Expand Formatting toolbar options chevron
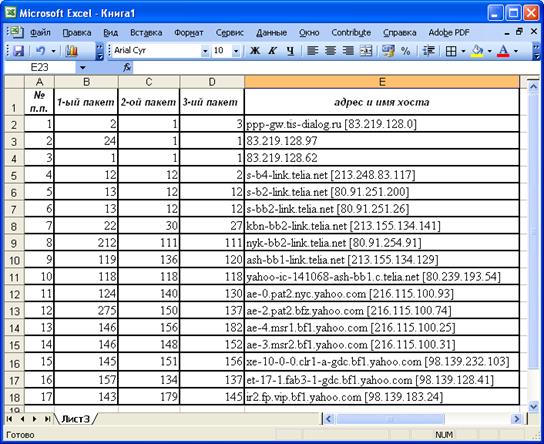The image size is (544, 444). click(537, 51)
